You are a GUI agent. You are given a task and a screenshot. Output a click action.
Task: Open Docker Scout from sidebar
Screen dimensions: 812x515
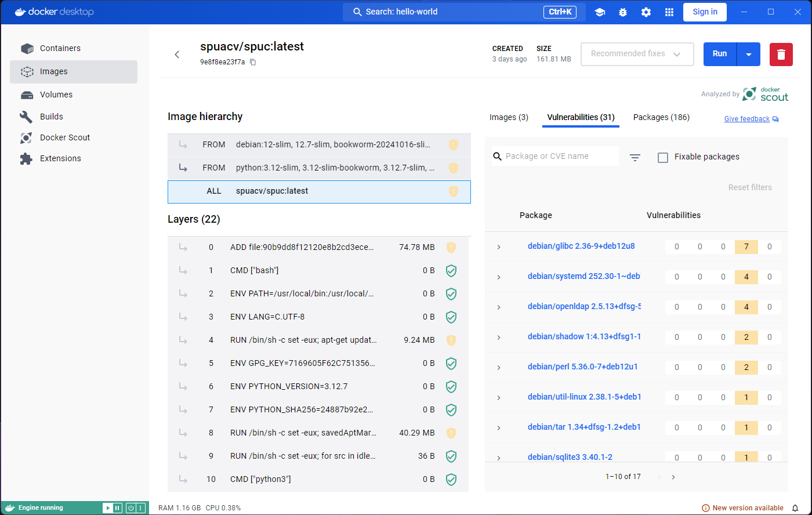74,137
